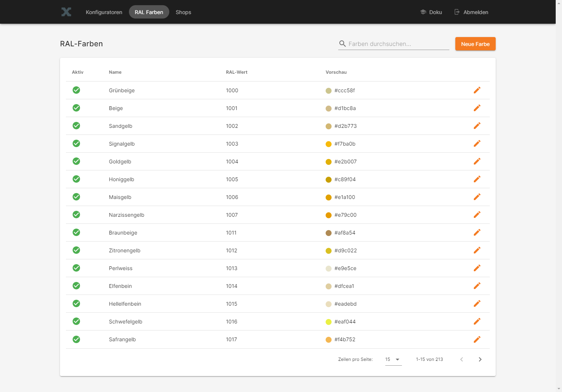Switch to the Shops tab
Viewport: 562px width, 392px height.
(183, 12)
